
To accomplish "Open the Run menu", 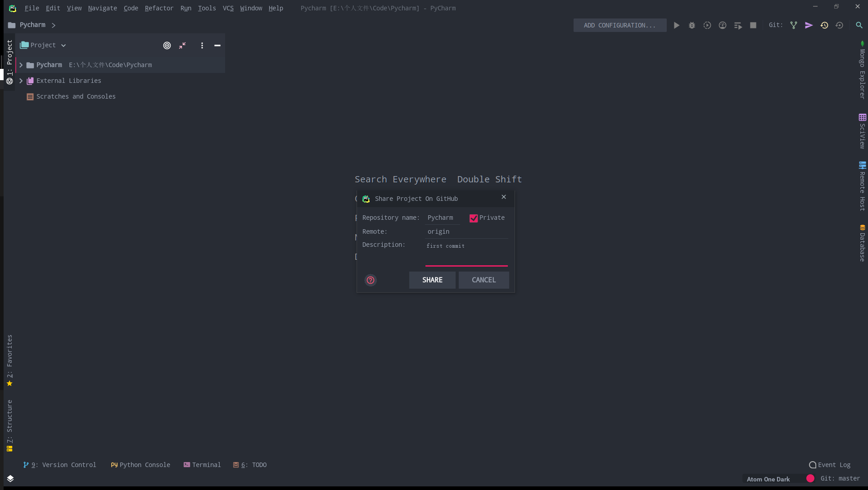I will [186, 8].
